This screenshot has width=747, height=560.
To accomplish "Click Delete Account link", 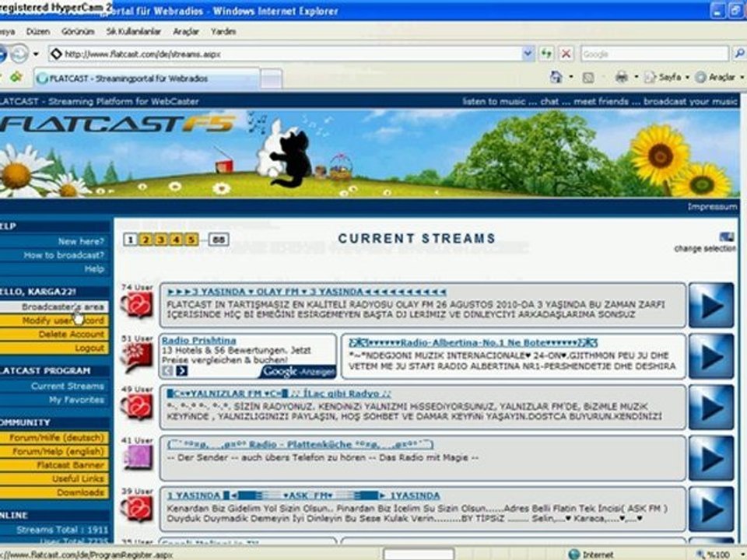I will coord(54,334).
